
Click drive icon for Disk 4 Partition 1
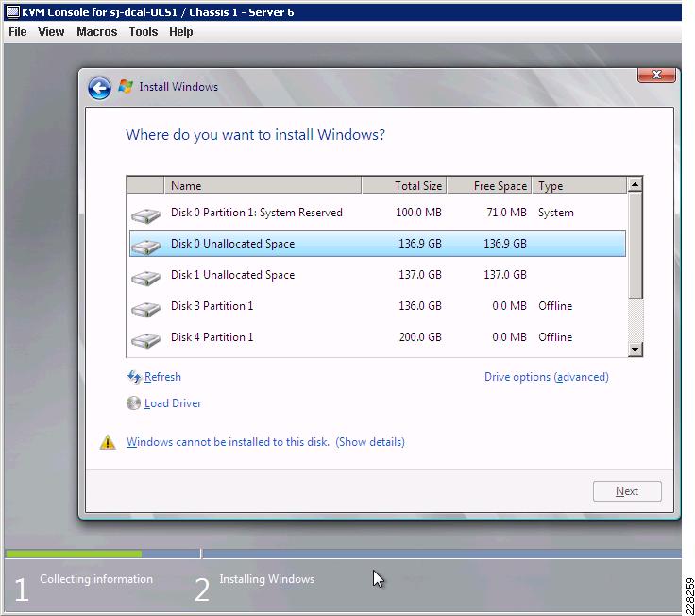click(145, 340)
